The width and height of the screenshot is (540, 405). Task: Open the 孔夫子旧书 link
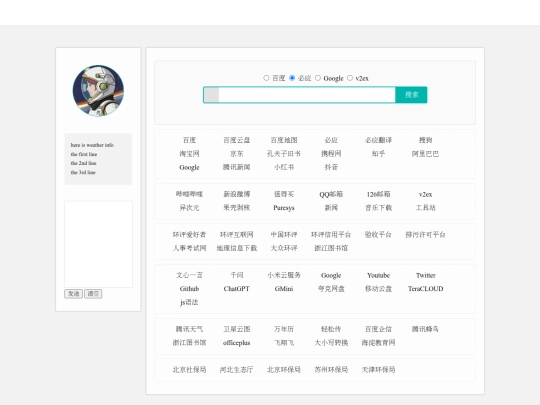[284, 154]
